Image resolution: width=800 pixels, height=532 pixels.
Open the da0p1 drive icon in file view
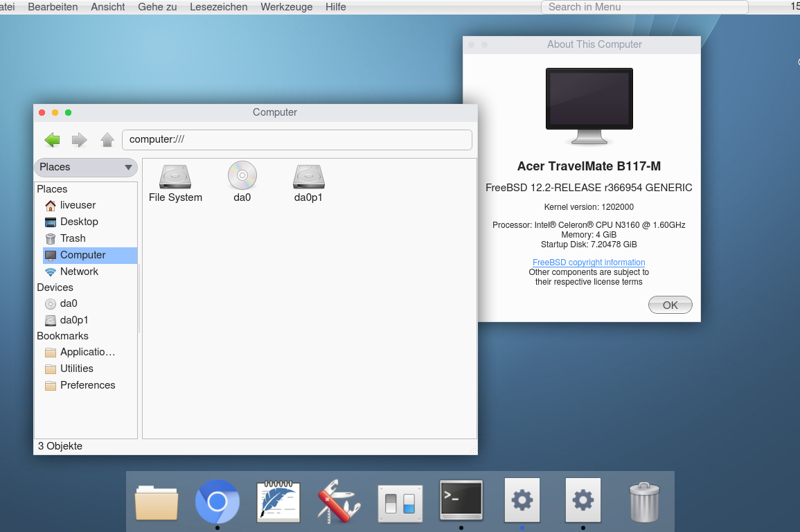tap(308, 176)
